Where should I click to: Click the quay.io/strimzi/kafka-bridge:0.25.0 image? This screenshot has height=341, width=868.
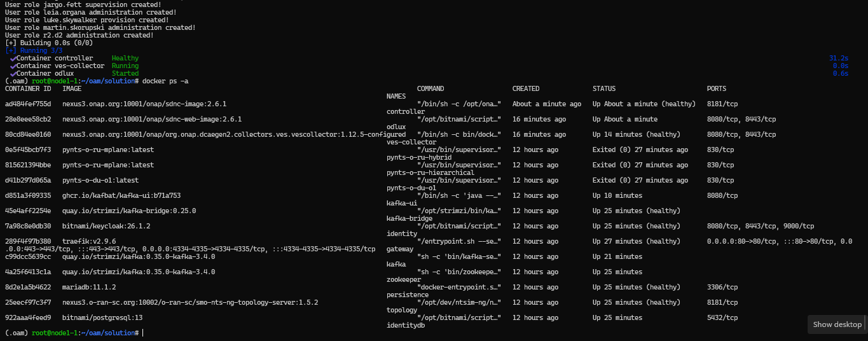129,211
